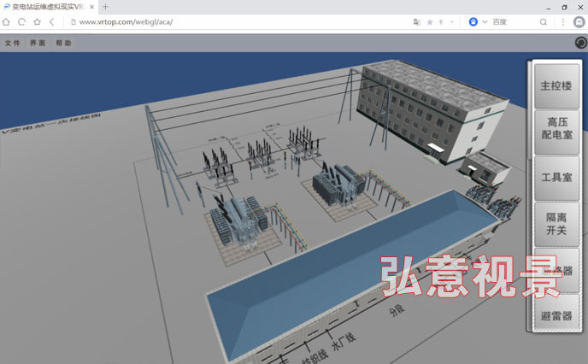Select the 主控楼 button
588x364 pixels.
coord(556,86)
